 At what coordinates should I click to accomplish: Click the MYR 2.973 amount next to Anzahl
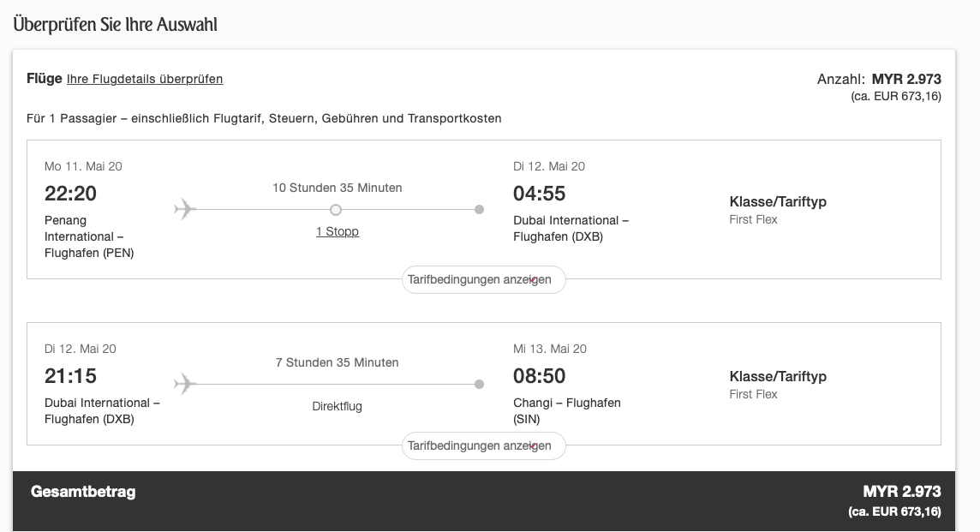pyautogui.click(x=906, y=79)
